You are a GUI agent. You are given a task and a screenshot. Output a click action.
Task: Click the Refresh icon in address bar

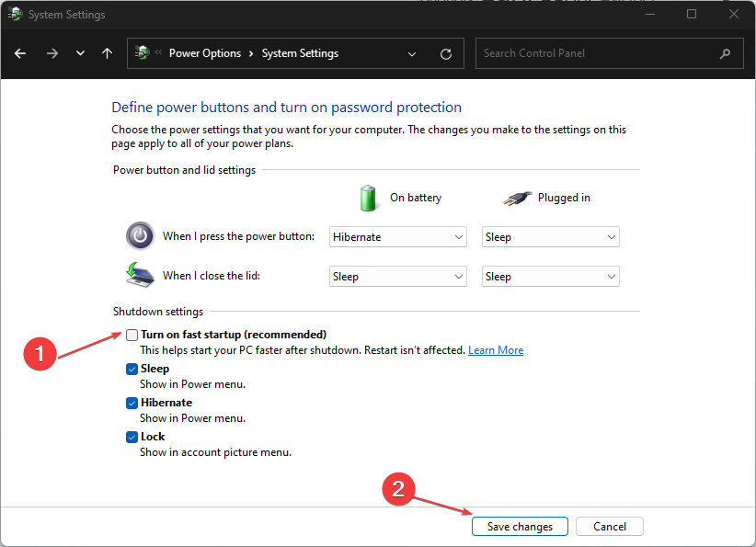pos(446,53)
